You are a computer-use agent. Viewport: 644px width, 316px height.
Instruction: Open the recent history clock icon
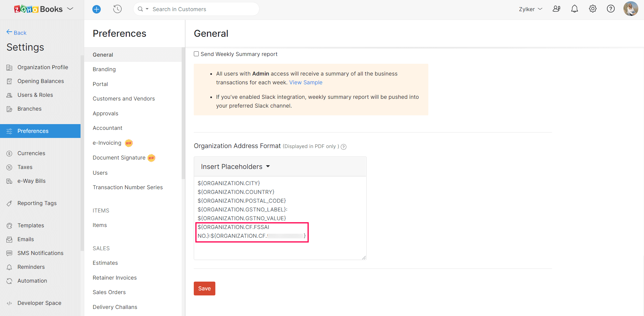tap(117, 9)
